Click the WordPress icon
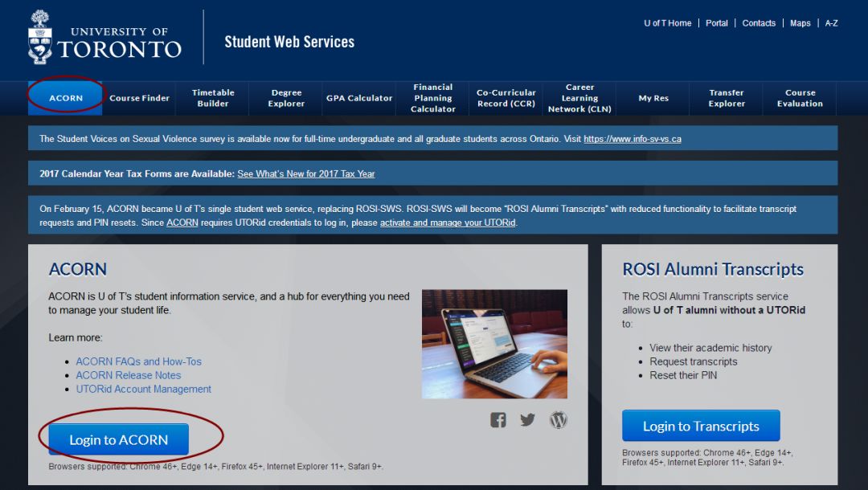 click(x=559, y=419)
